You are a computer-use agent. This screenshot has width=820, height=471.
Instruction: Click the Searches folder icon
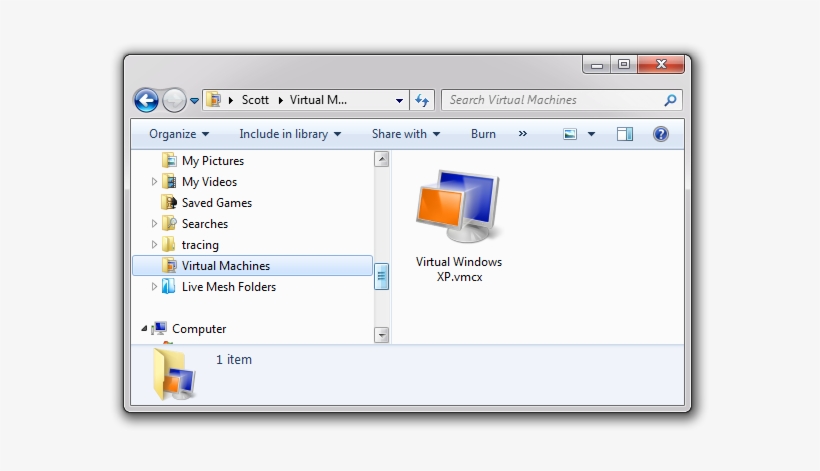point(169,223)
